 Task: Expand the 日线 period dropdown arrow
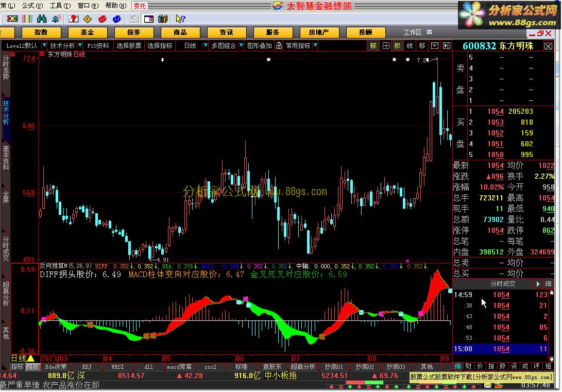point(206,45)
